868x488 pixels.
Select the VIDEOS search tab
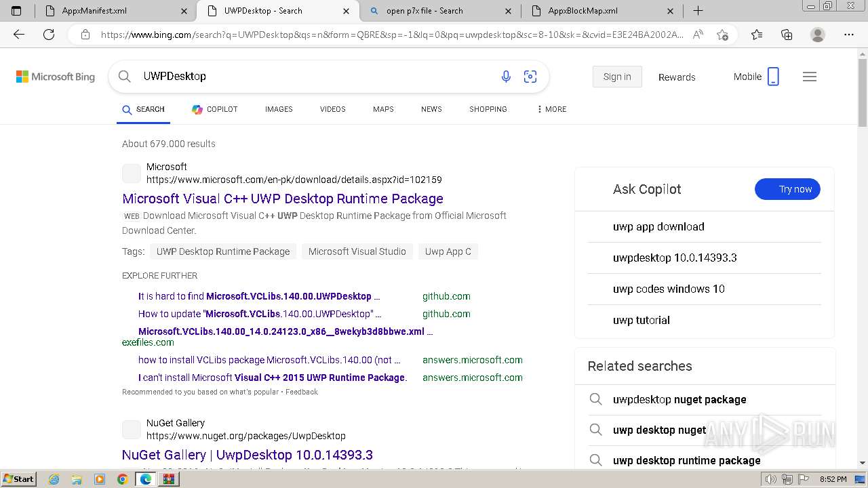[x=333, y=109]
